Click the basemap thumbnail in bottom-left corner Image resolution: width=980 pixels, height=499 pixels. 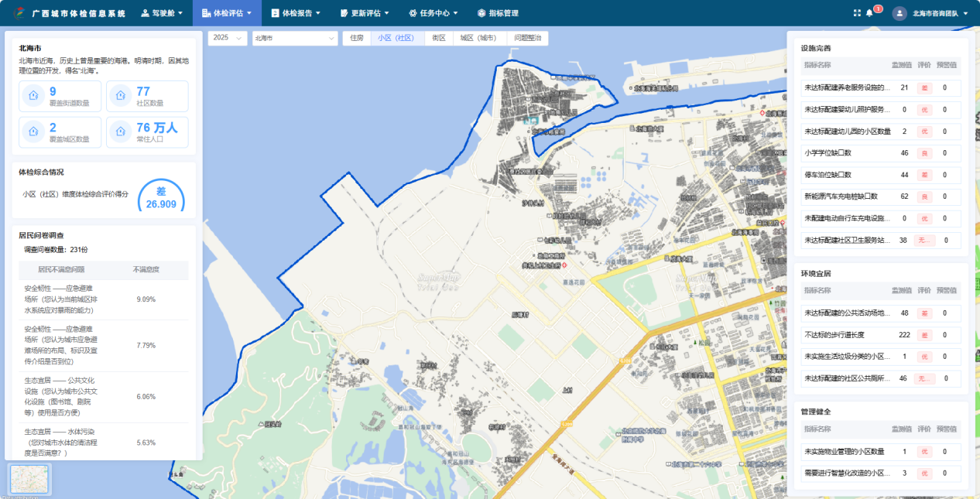pyautogui.click(x=29, y=479)
